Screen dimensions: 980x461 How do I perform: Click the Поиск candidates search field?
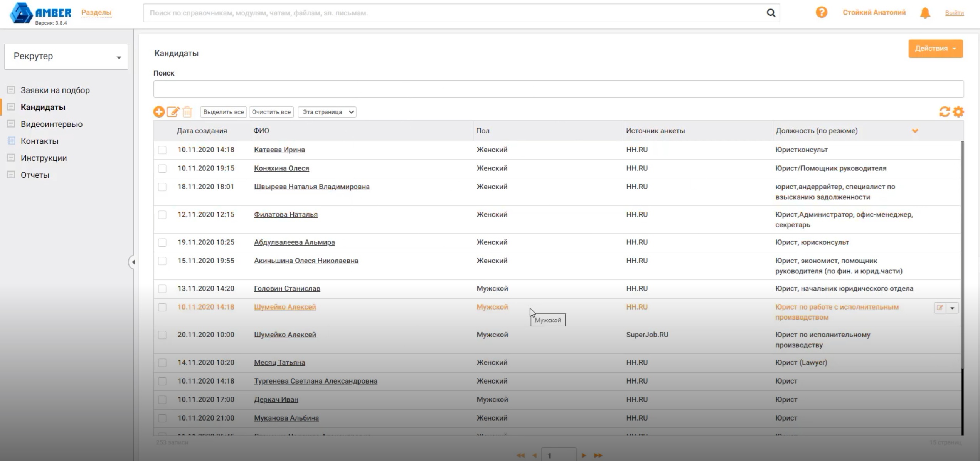coord(559,89)
